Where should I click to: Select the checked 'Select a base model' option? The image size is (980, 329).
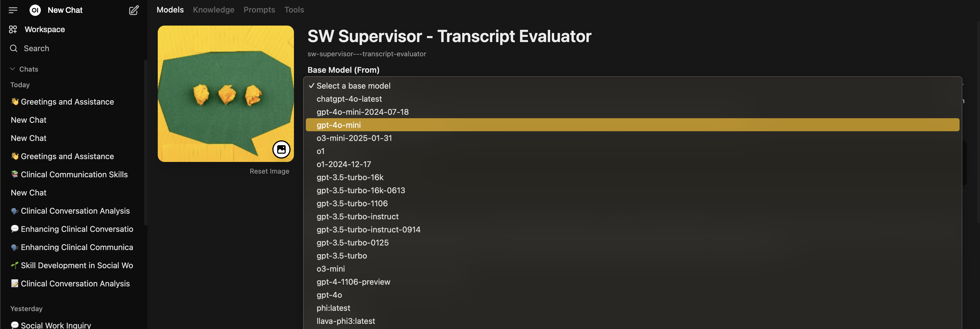[x=353, y=86]
